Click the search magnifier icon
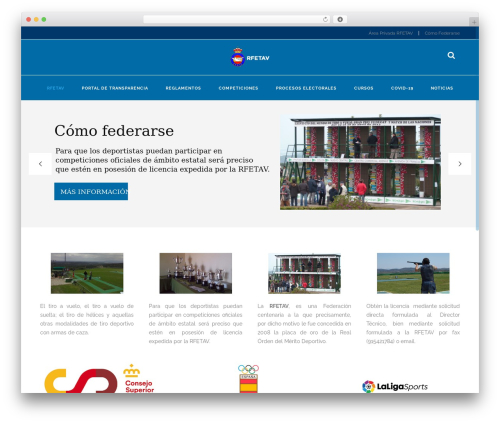 point(451,55)
